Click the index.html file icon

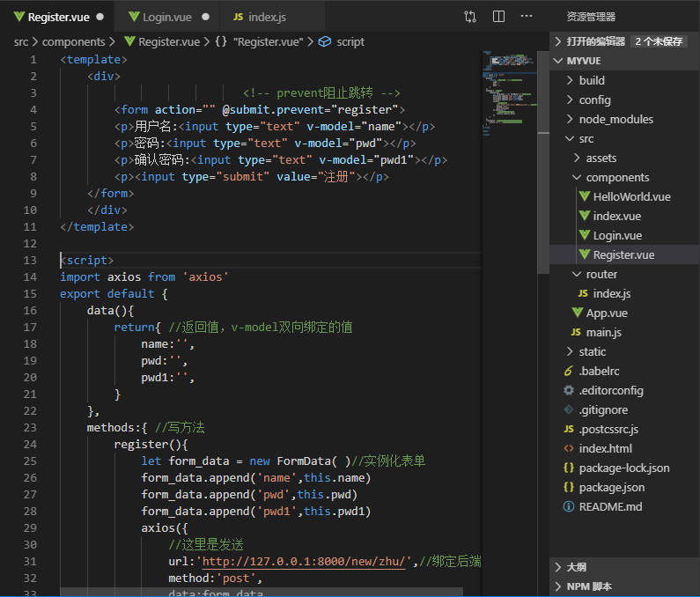[569, 448]
